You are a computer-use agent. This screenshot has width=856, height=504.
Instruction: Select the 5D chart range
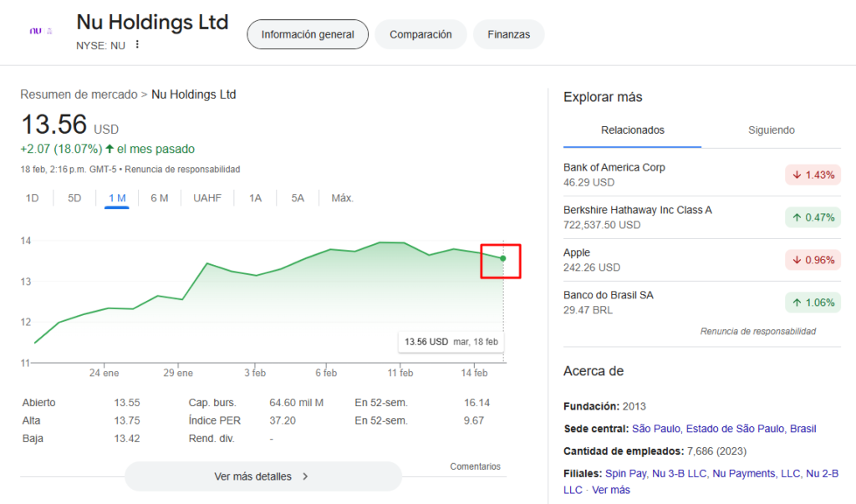(x=74, y=198)
